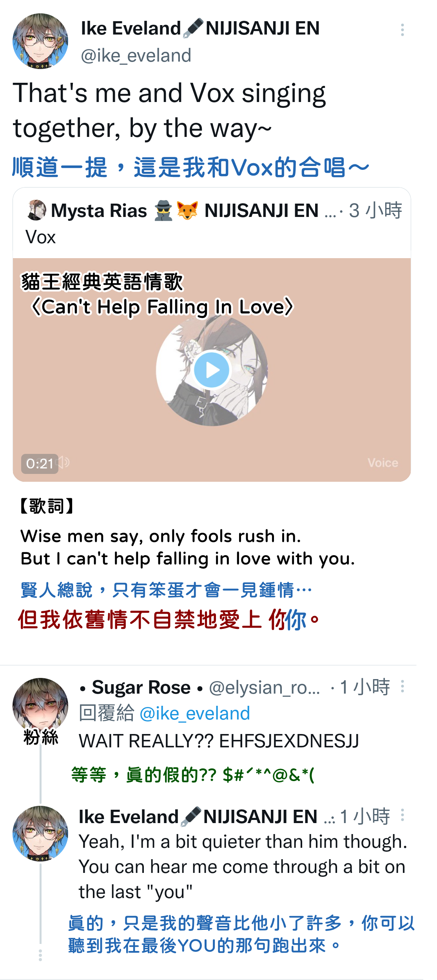Screen dimensions: 437x980
Task: Open more options on Ike Eveland's reply
Action: coord(403,815)
